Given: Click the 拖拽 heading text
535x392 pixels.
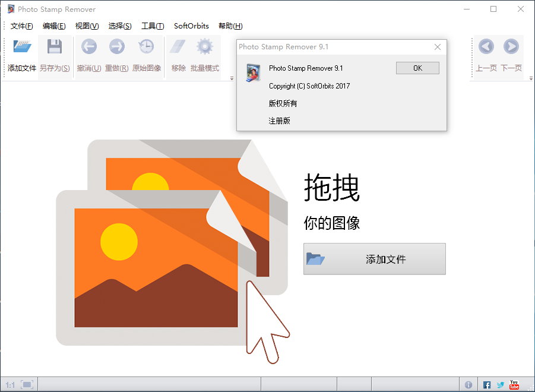Looking at the screenshot, I should click(x=332, y=187).
